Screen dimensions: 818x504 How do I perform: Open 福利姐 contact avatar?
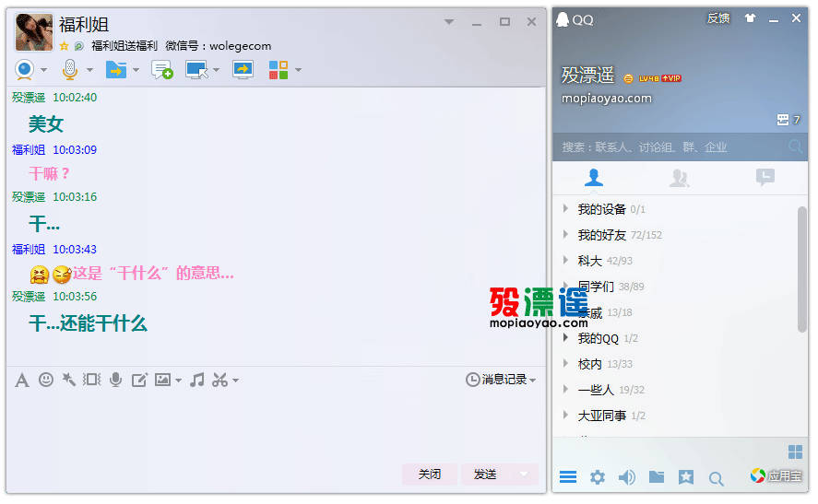pos(34,32)
